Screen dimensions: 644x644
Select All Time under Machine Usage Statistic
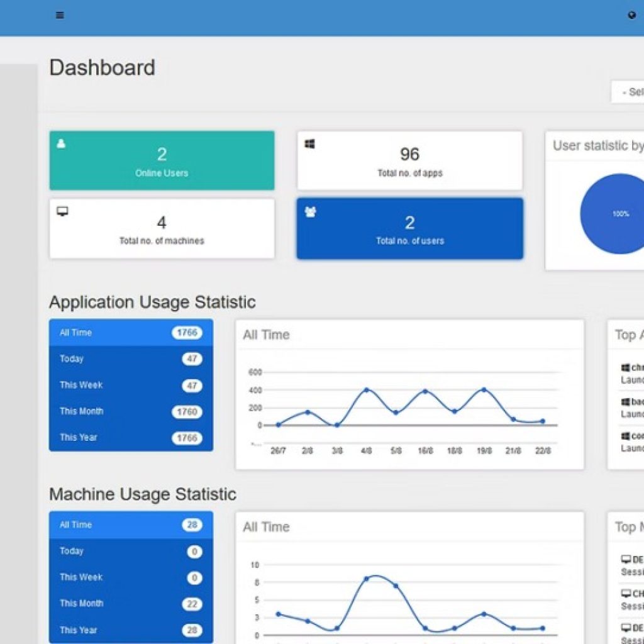point(131,525)
